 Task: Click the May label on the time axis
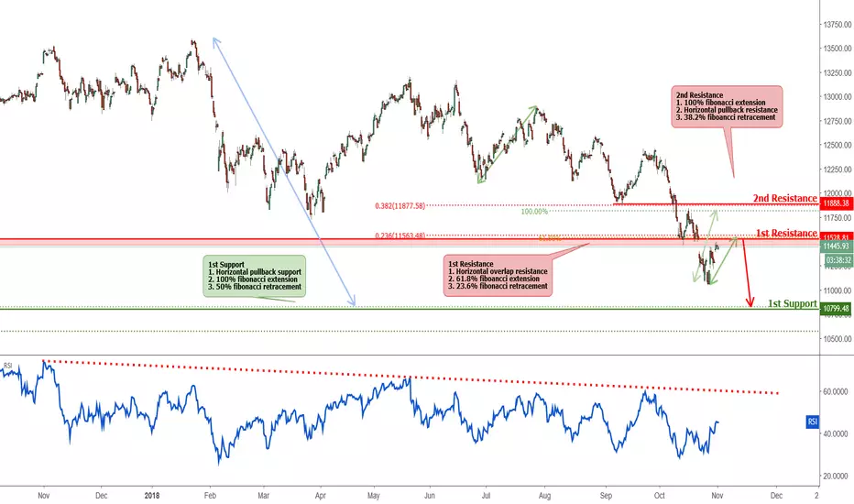[x=374, y=495]
